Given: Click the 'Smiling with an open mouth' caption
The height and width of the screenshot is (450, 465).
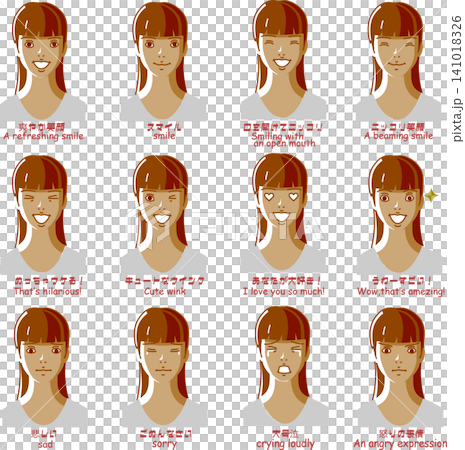Looking at the screenshot, I should click(283, 140).
